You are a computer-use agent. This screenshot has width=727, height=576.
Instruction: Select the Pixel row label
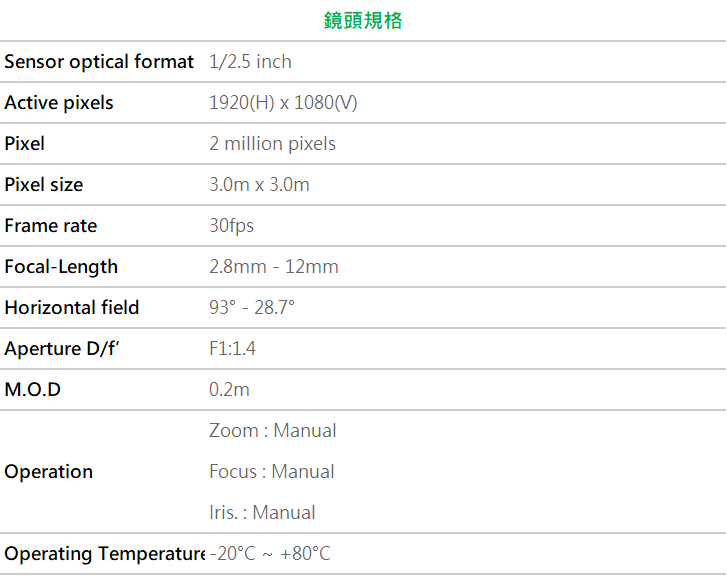point(25,144)
